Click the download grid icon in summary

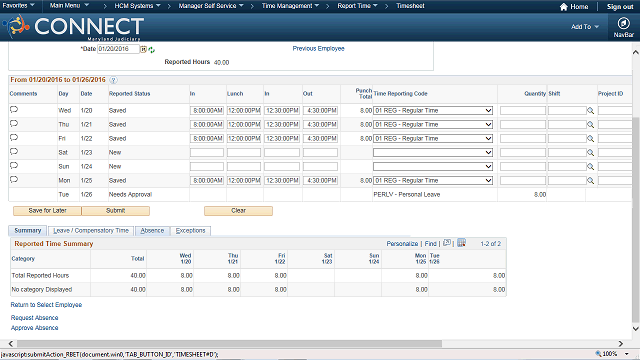click(x=461, y=243)
